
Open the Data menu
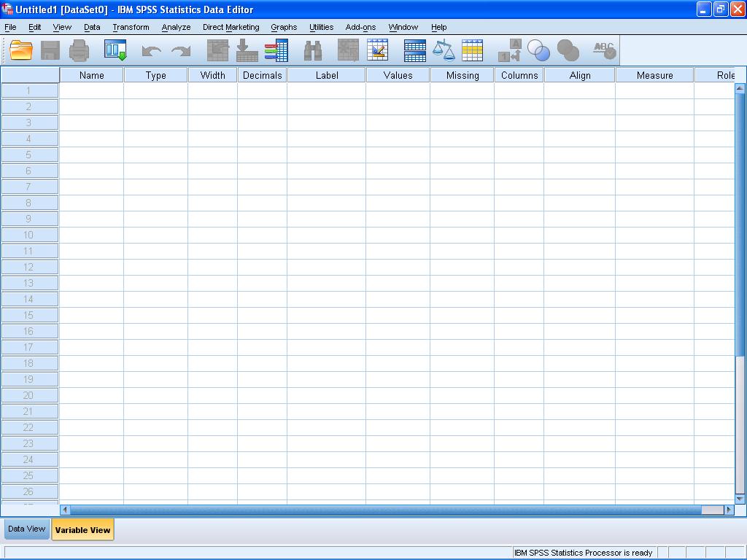click(92, 27)
